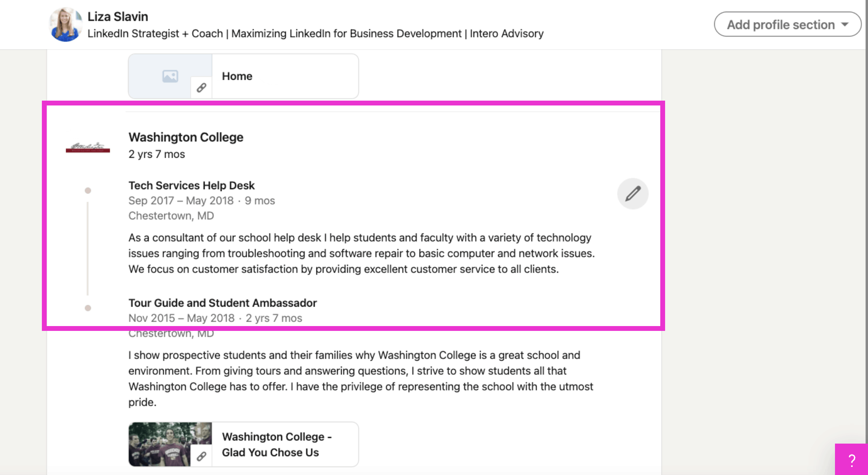Select the Tech Services Help Desk role title

click(191, 185)
